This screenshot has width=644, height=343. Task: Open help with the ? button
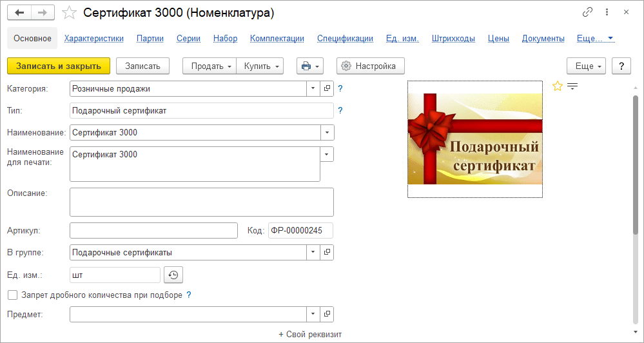621,66
